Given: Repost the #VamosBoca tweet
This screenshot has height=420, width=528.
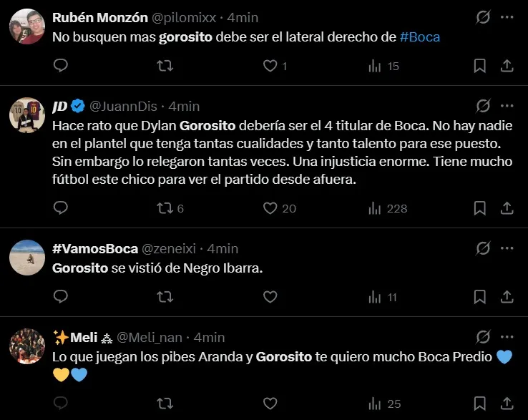Looking at the screenshot, I should (165, 297).
